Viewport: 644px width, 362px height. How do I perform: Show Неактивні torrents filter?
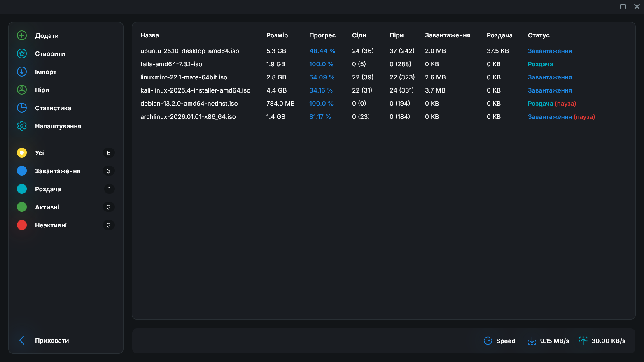pyautogui.click(x=51, y=225)
